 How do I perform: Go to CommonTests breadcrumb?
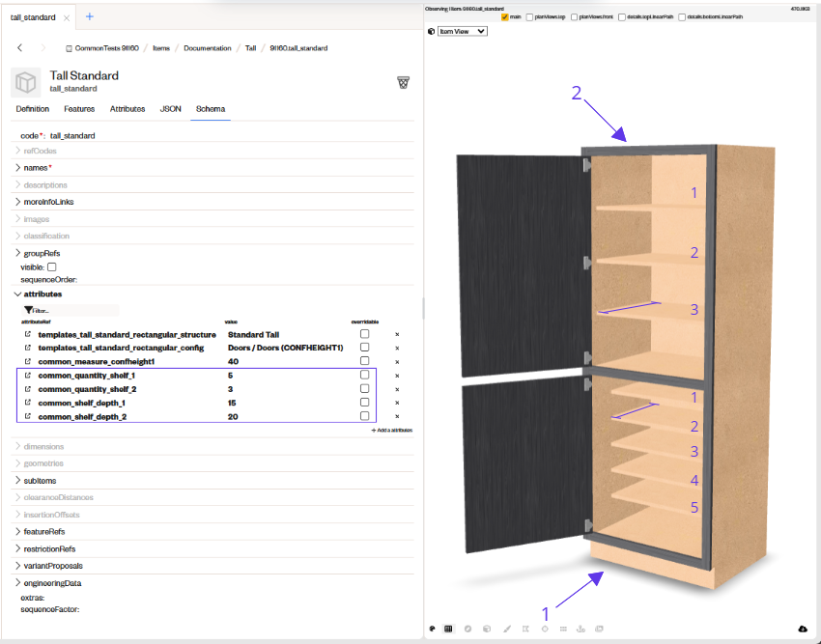point(107,48)
